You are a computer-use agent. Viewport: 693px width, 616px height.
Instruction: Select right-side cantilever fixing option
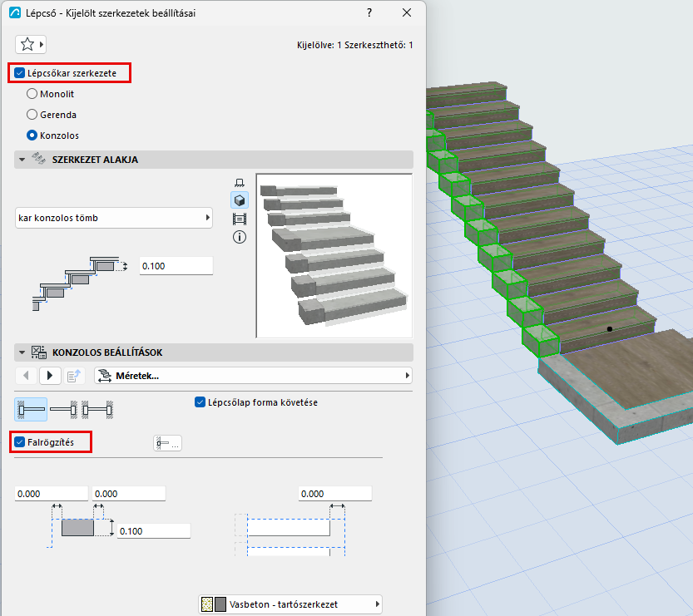click(63, 409)
